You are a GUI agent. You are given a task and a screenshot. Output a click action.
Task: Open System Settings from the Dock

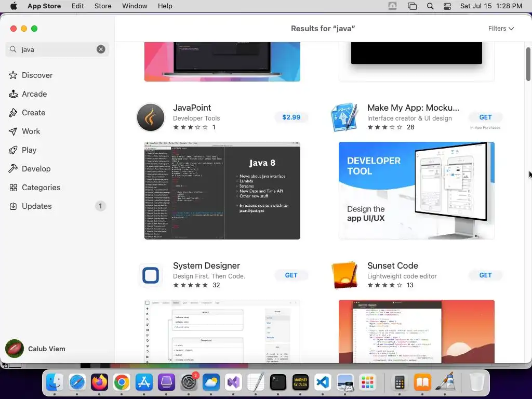coord(189,382)
